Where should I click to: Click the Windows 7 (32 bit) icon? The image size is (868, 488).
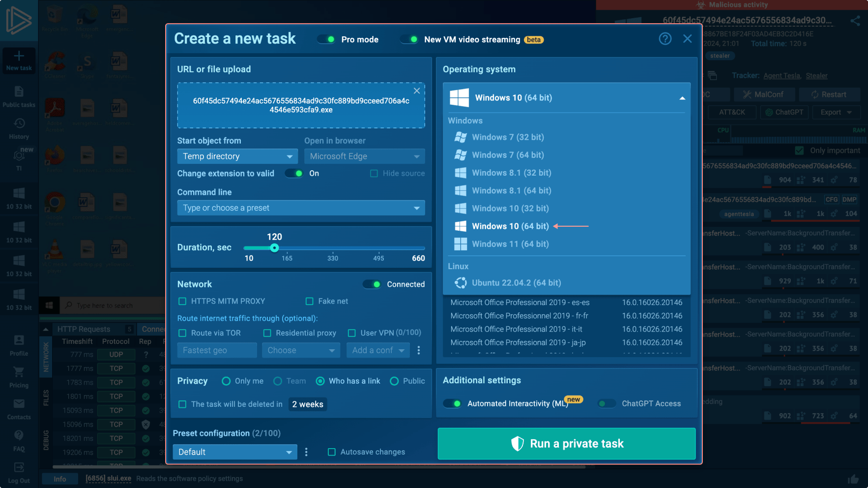click(x=461, y=137)
